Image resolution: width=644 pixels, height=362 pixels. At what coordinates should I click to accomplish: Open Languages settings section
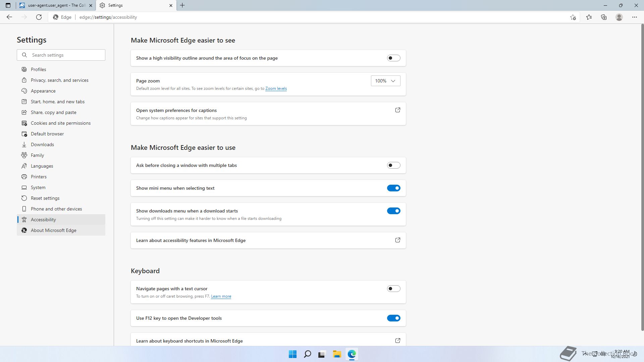click(61, 166)
